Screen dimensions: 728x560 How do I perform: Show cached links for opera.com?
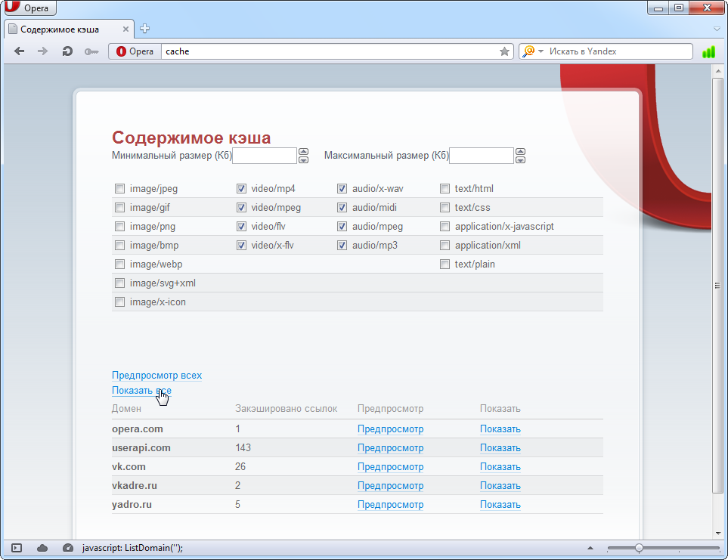coord(500,429)
